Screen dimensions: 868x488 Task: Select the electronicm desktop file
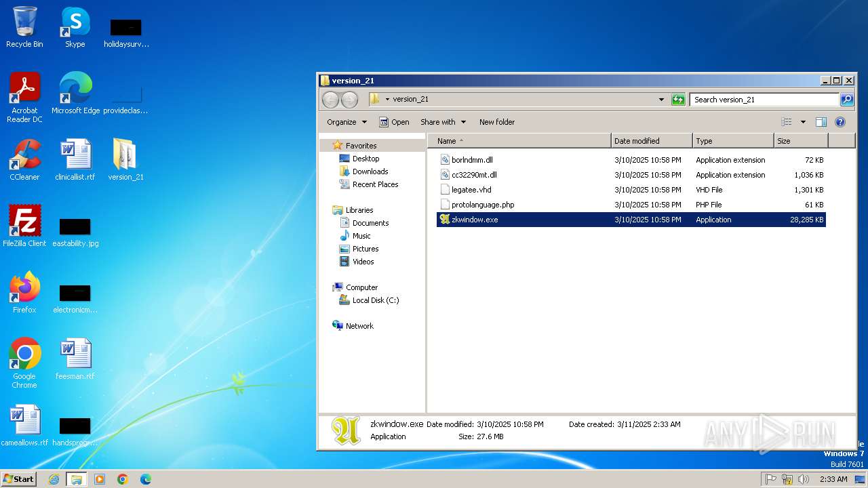click(75, 298)
